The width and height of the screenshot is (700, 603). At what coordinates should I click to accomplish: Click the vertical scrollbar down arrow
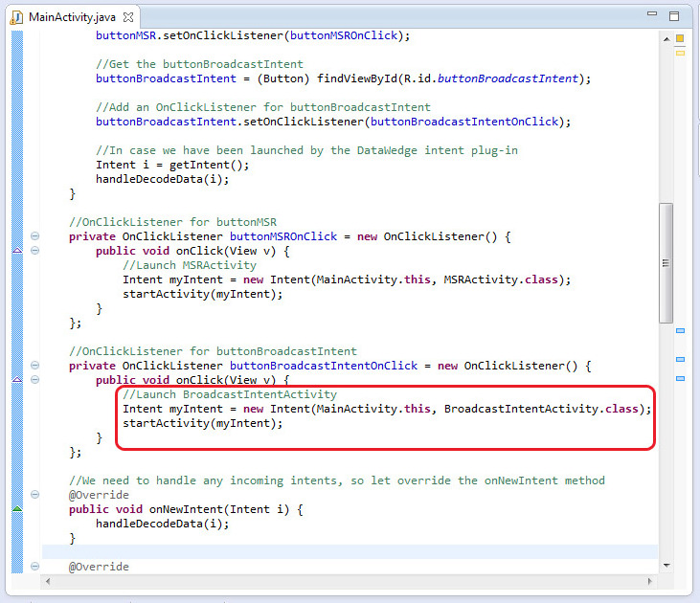666,566
